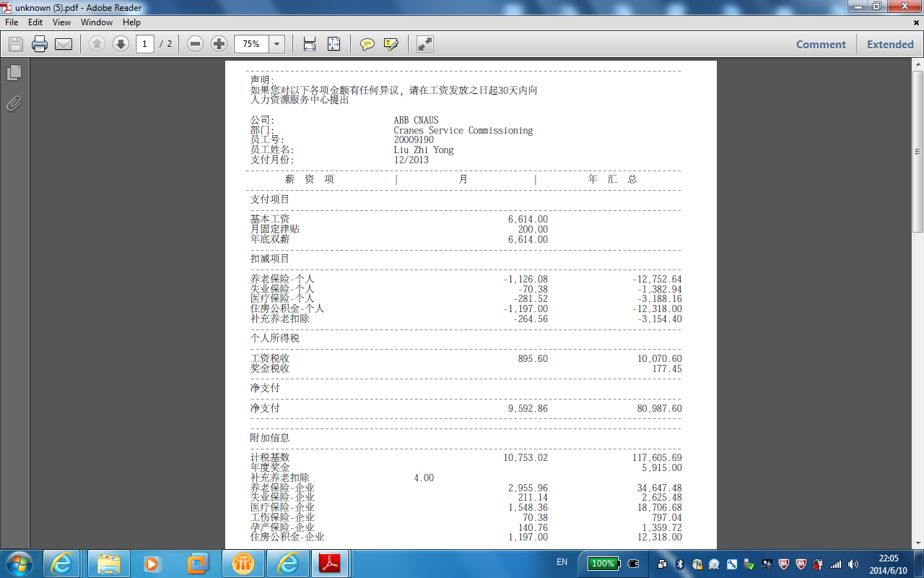Click the payment month 12/2013
Image resolution: width=924 pixels, height=578 pixels.
411,160
